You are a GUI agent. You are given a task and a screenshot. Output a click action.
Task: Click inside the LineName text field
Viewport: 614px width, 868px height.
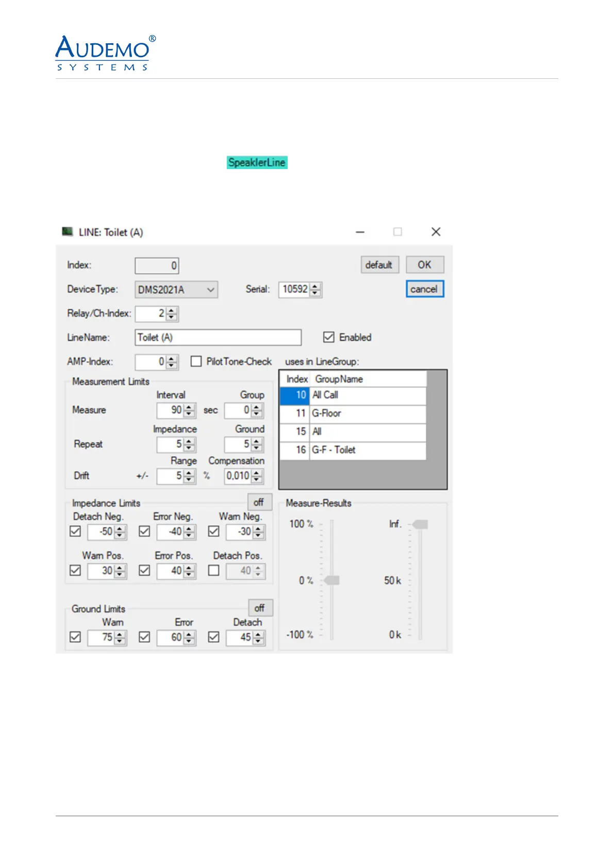[218, 338]
